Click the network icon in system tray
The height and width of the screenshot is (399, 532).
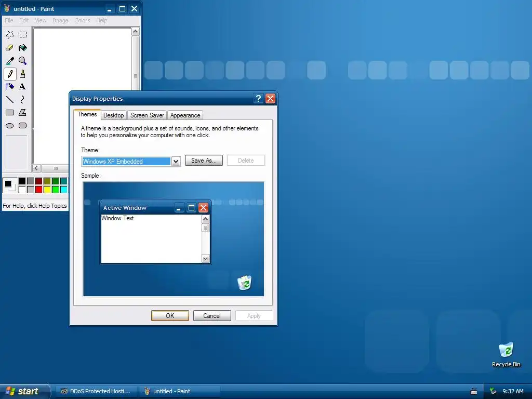[493, 391]
